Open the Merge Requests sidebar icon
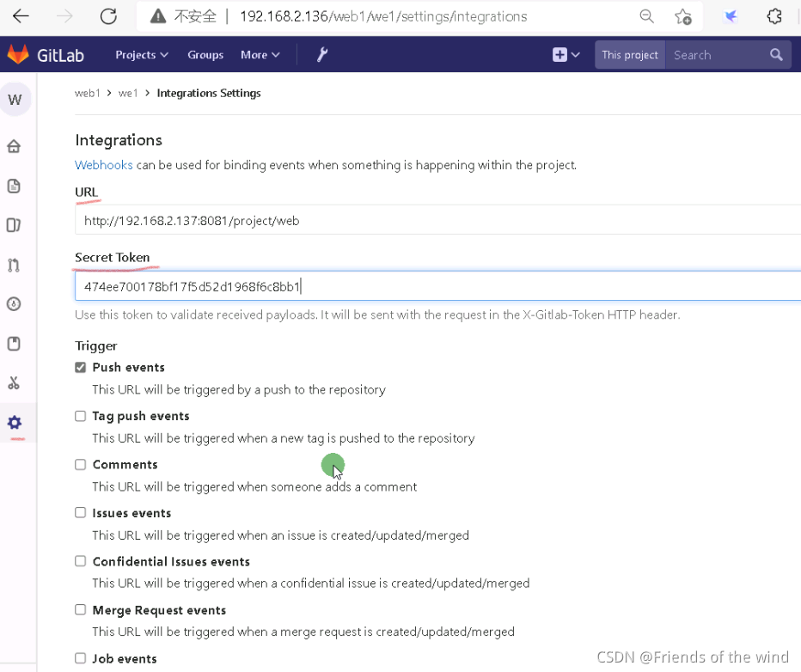The width and height of the screenshot is (801, 672). (x=14, y=265)
